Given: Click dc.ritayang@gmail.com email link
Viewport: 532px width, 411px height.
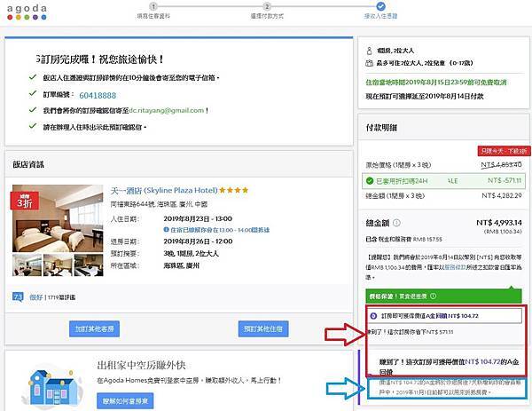Looking at the screenshot, I should click(167, 110).
